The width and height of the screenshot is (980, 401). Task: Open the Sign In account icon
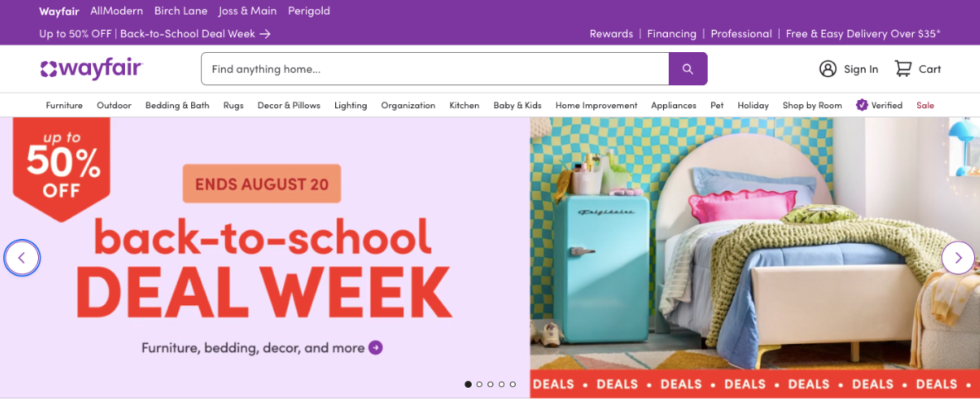(x=828, y=69)
